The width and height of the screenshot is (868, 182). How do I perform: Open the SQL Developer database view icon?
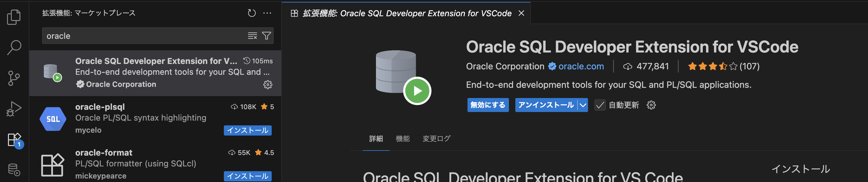[x=14, y=170]
